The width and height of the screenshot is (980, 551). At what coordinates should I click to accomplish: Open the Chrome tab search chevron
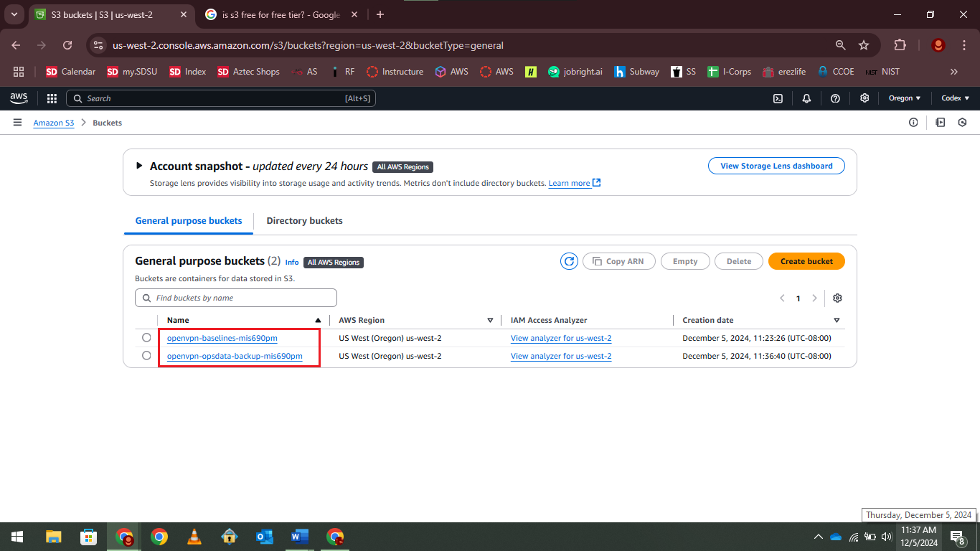(x=14, y=14)
